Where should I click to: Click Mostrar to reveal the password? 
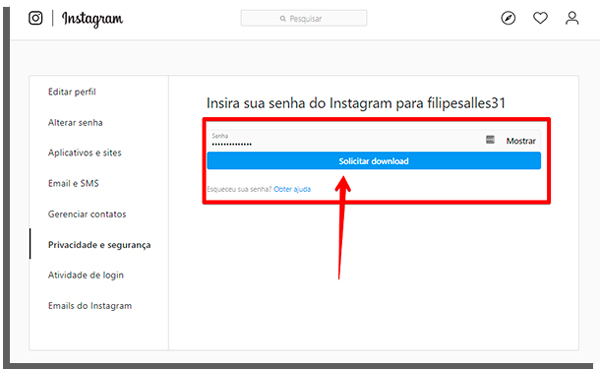(521, 141)
